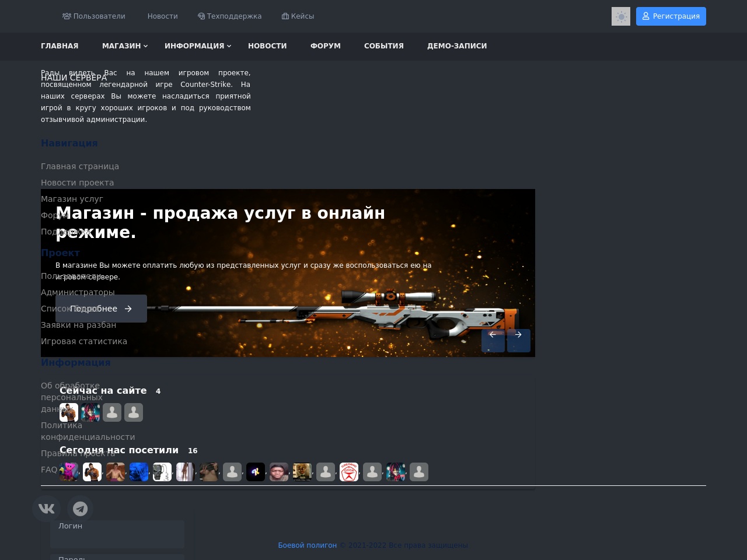The width and height of the screenshot is (747, 560).
Task: Click the Логин input field
Action: [117, 534]
